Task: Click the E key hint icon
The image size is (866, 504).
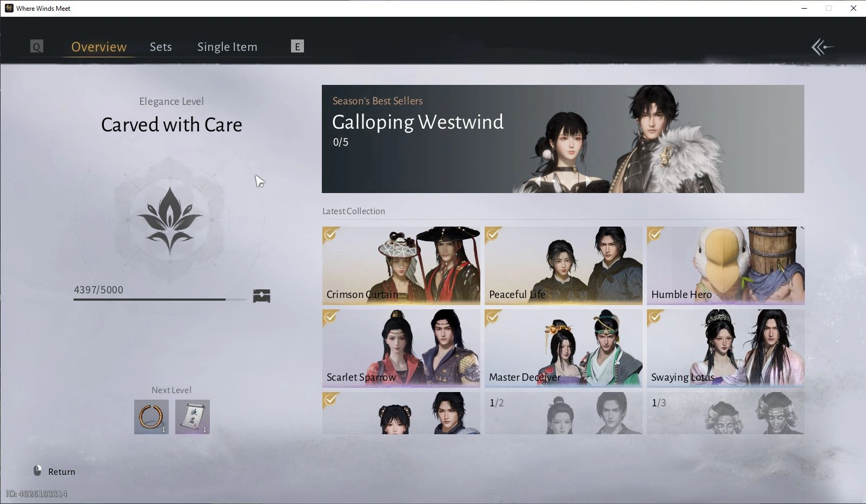Action: point(298,47)
